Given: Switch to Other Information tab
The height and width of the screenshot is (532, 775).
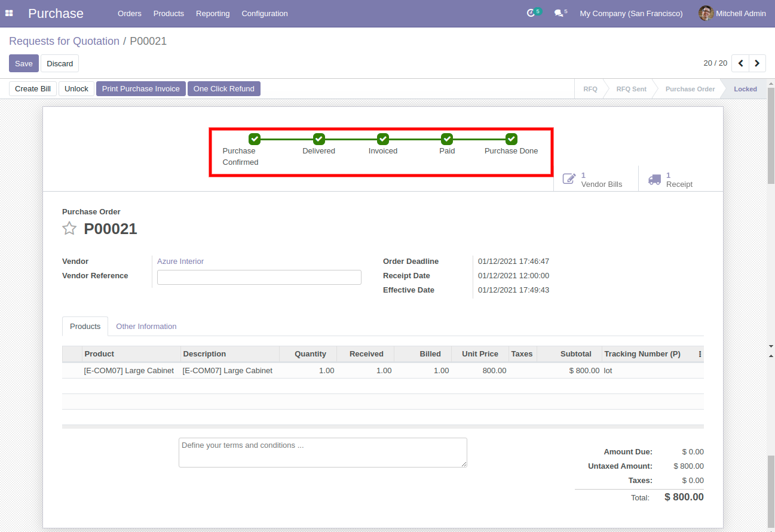Looking at the screenshot, I should 146,327.
